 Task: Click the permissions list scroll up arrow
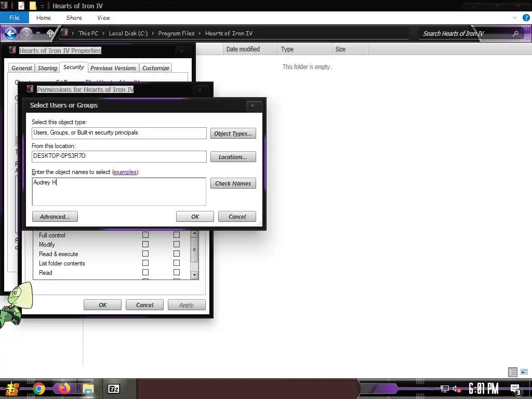[194, 234]
